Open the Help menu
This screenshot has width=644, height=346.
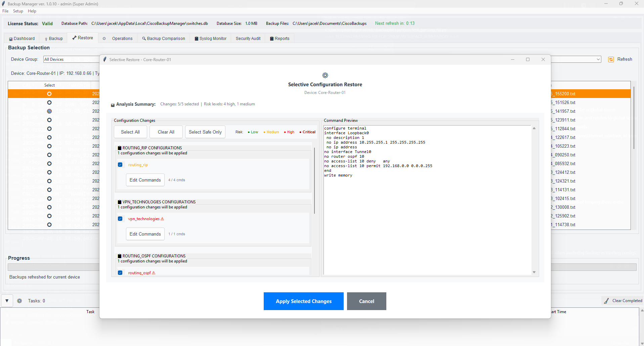[x=32, y=11]
